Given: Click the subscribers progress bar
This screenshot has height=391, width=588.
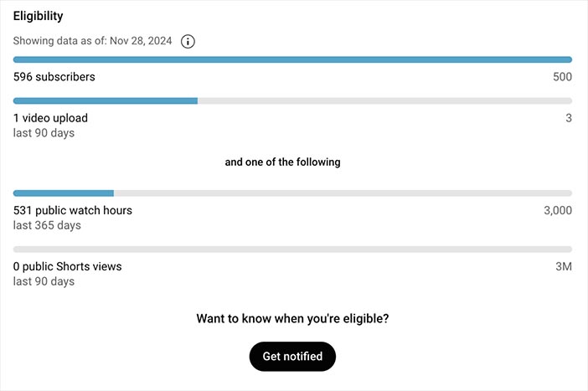Looking at the screenshot, I should (x=292, y=59).
